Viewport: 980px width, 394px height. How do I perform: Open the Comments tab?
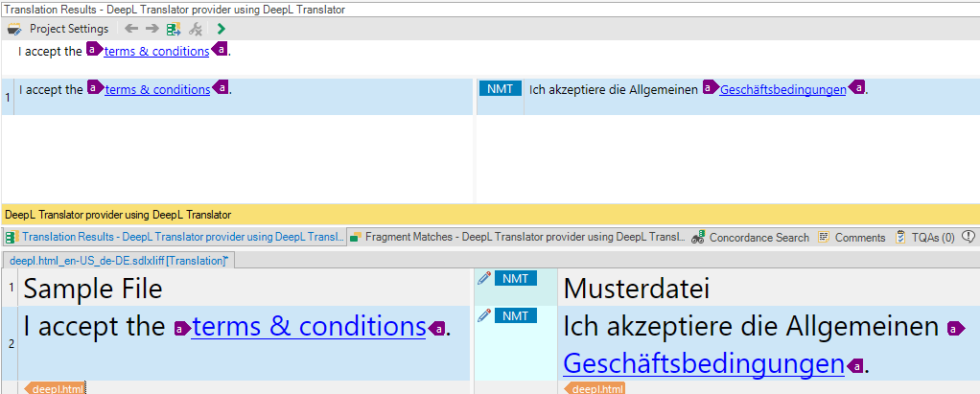coord(852,237)
